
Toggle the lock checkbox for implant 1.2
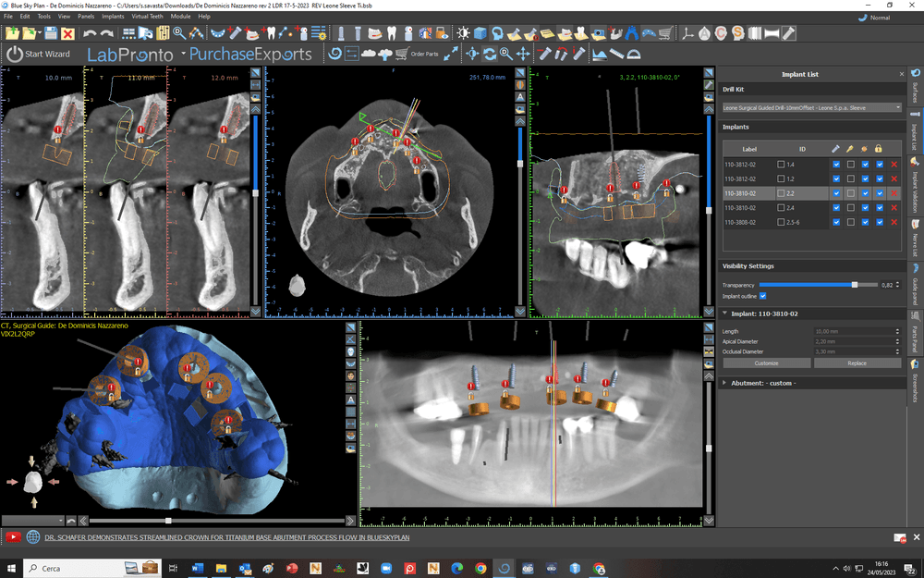coord(880,178)
